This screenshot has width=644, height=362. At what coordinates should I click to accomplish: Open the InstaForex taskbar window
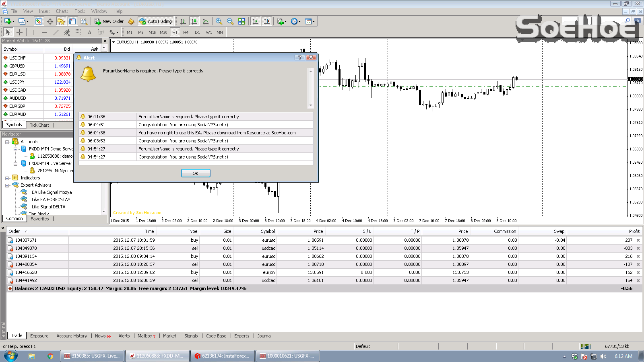[x=222, y=356]
